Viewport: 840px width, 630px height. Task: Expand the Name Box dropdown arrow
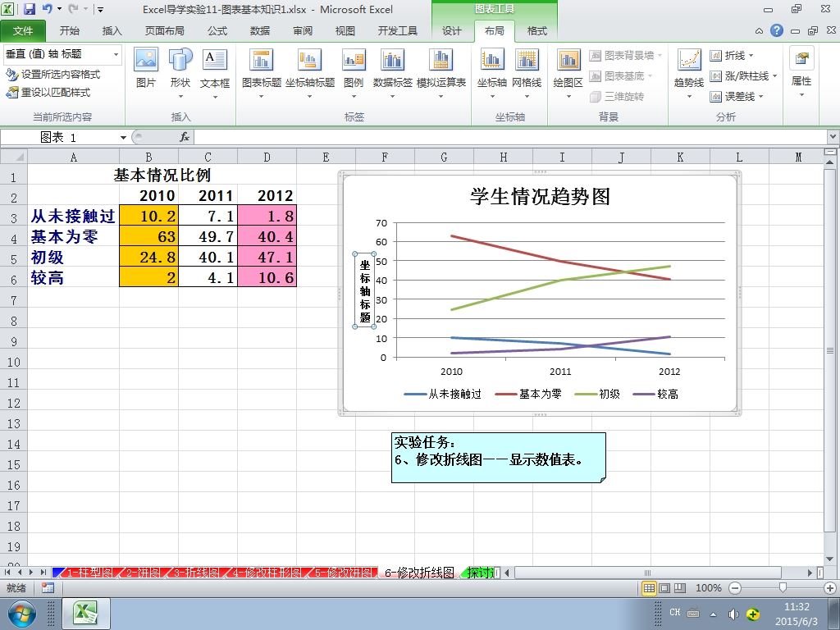coord(123,138)
